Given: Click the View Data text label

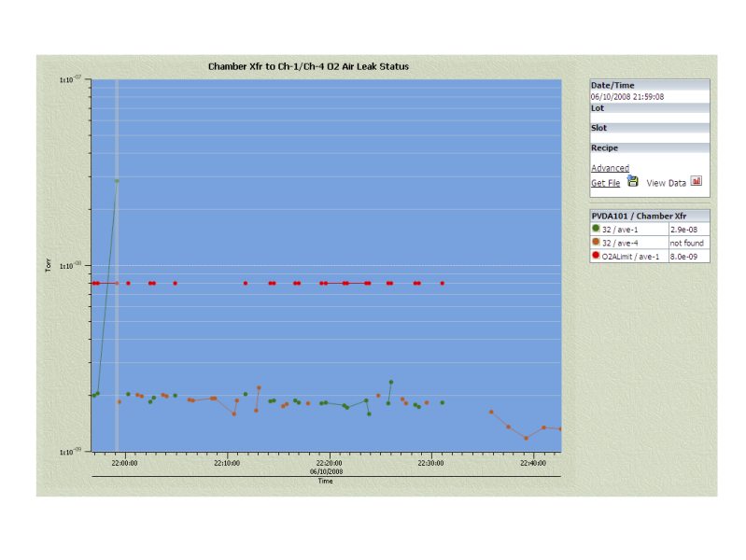Looking at the screenshot, I should point(666,183).
